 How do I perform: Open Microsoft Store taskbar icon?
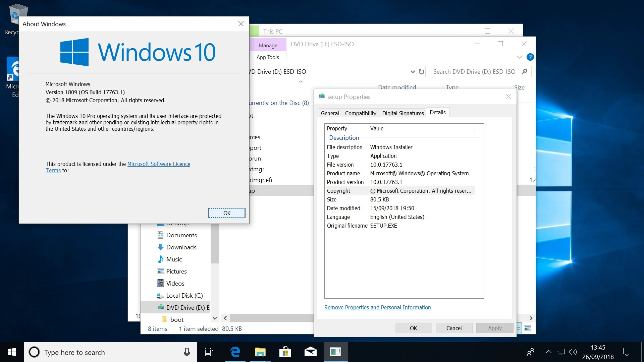[285, 352]
